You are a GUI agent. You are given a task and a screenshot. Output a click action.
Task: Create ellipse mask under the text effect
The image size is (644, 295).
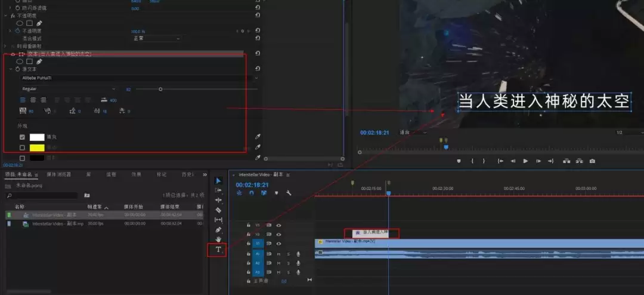[20, 62]
